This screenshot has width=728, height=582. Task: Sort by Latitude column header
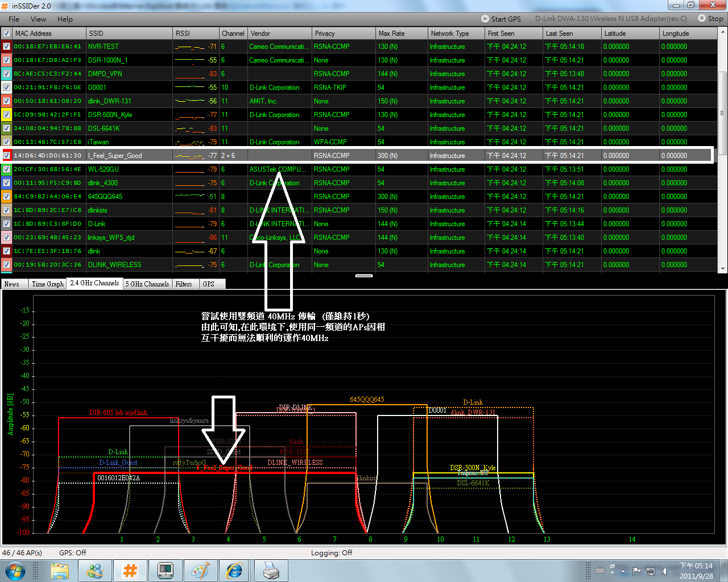tap(631, 34)
